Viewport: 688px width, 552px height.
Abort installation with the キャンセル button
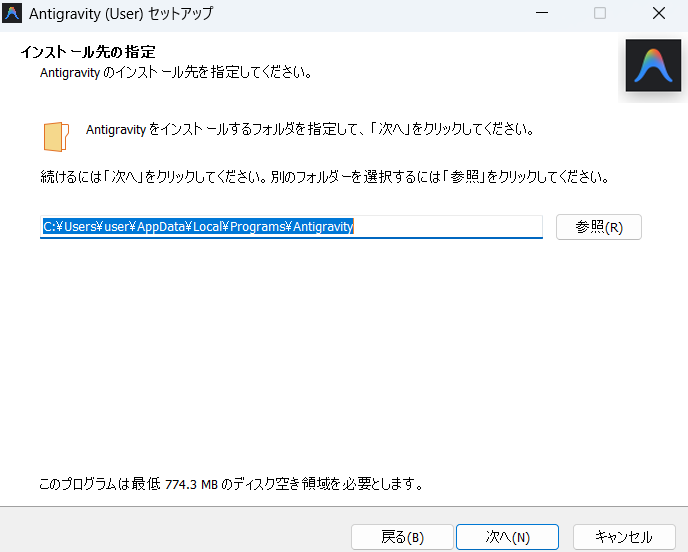click(623, 537)
